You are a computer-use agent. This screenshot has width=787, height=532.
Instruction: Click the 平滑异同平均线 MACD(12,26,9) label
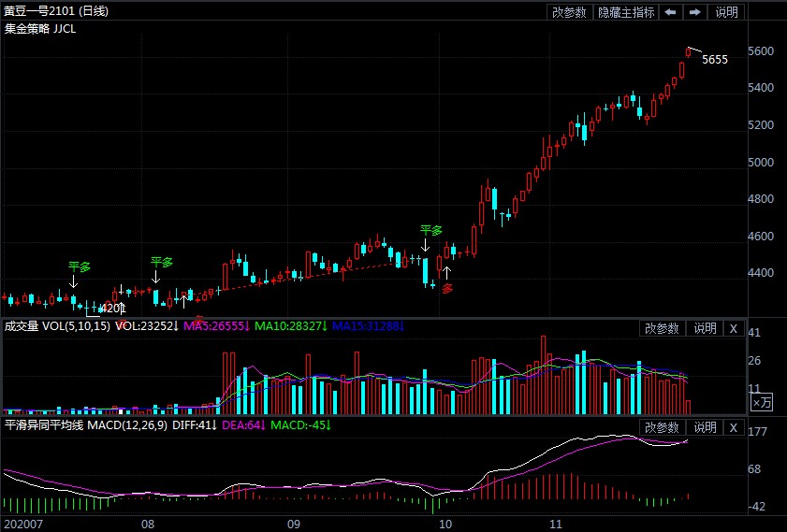click(x=86, y=425)
